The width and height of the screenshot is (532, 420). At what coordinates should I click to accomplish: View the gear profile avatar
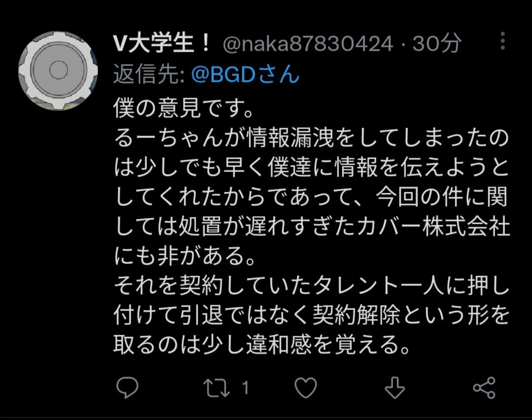click(x=58, y=70)
